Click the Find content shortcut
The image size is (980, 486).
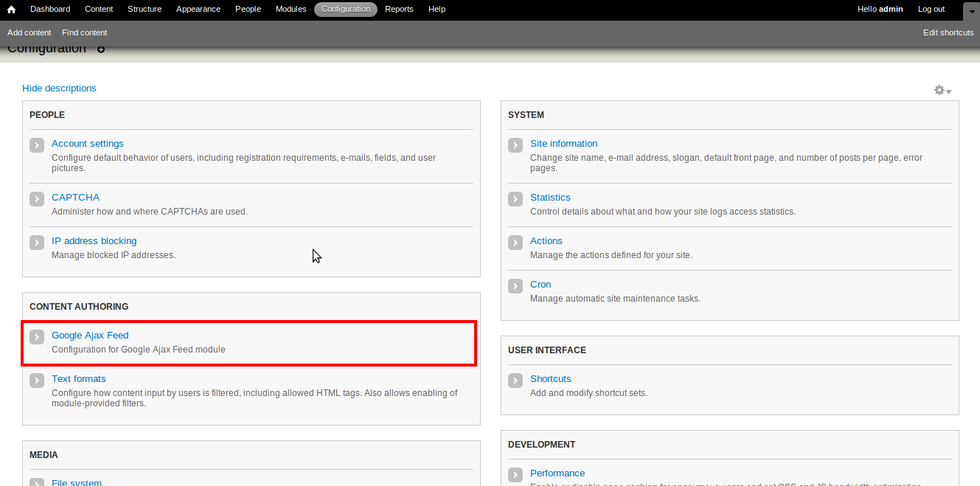[85, 32]
